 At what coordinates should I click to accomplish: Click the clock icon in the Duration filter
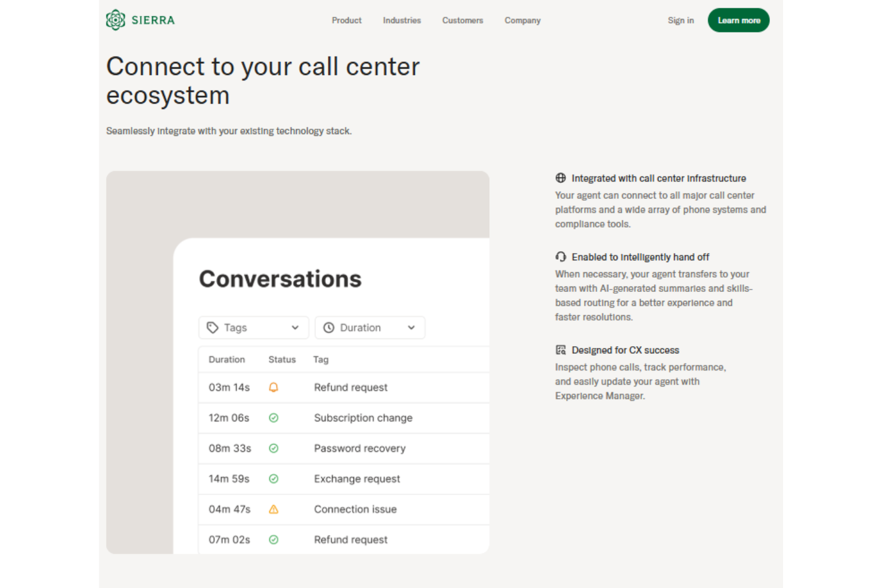328,327
